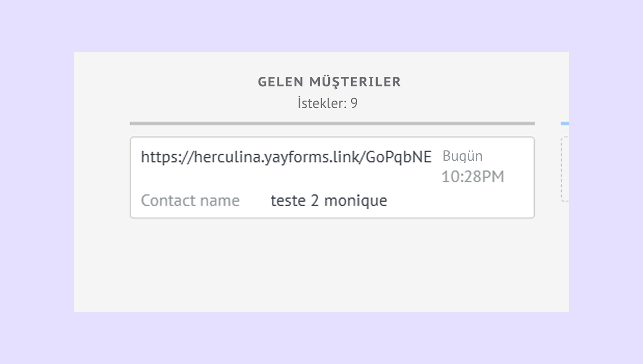
Task: Click the gray stage bar under the header
Action: coord(332,123)
